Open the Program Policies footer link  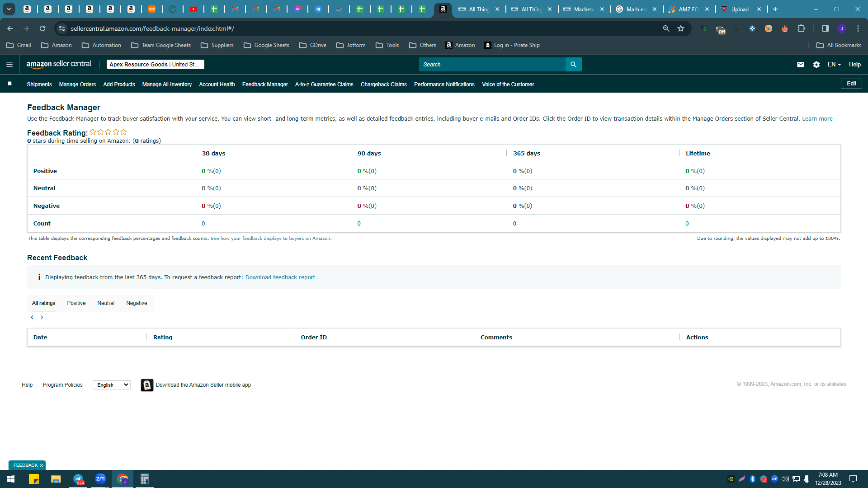63,385
